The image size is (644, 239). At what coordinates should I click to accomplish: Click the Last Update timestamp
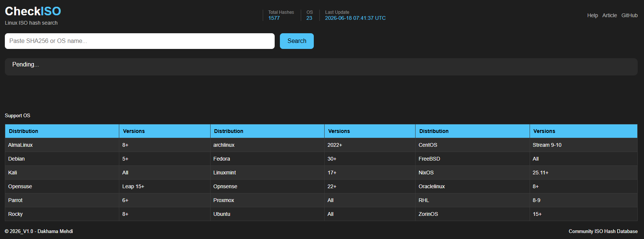click(x=355, y=18)
